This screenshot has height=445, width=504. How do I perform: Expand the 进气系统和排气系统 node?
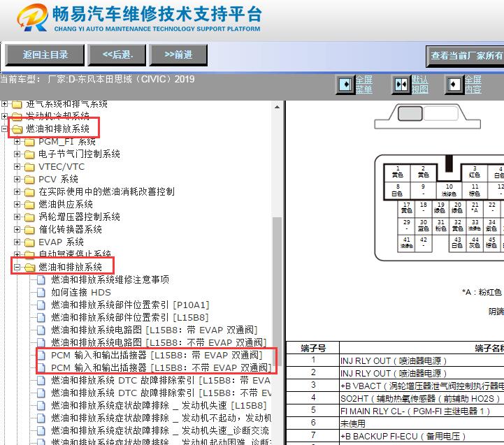4,104
